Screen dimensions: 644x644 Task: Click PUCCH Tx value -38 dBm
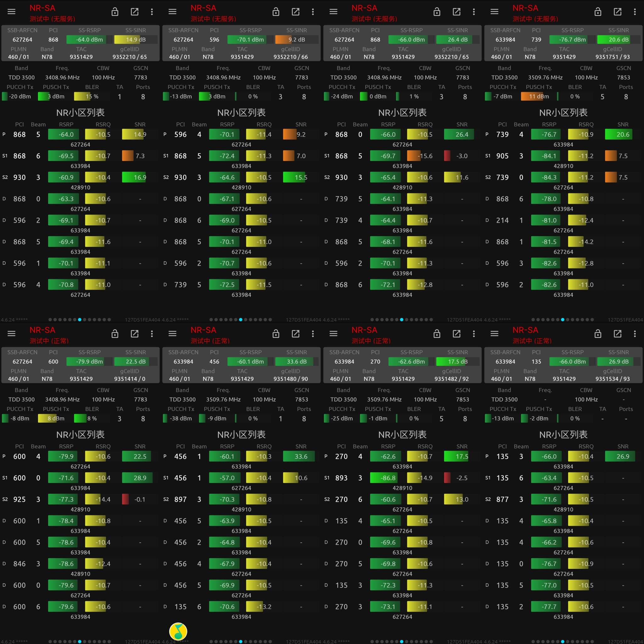click(181, 419)
